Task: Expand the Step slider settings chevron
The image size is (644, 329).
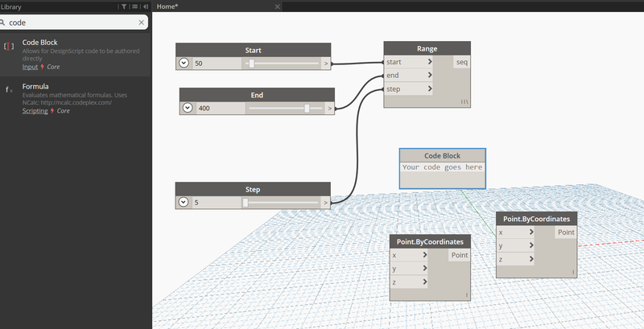Action: (184, 202)
